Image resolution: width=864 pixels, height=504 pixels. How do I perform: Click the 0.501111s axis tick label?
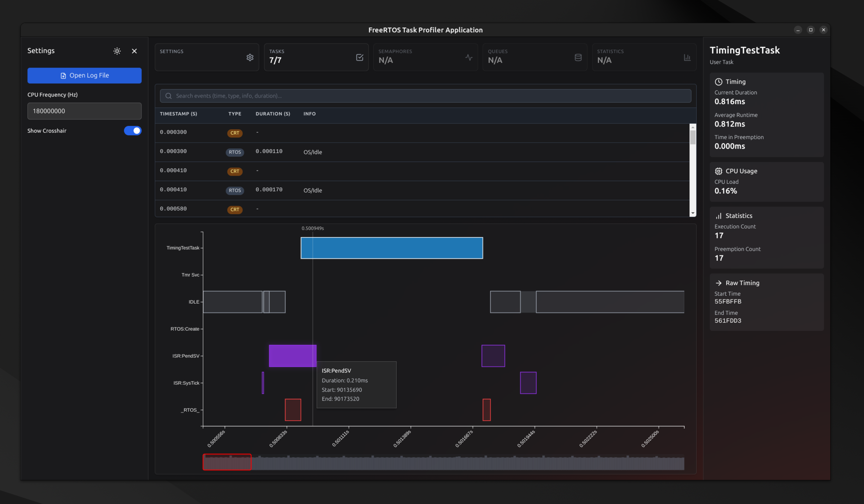tap(340, 439)
